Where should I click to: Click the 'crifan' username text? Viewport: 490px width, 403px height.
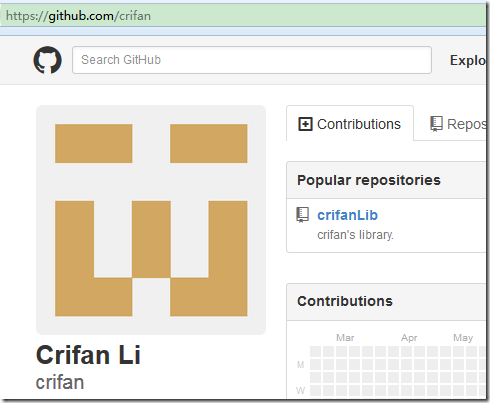pyautogui.click(x=60, y=382)
